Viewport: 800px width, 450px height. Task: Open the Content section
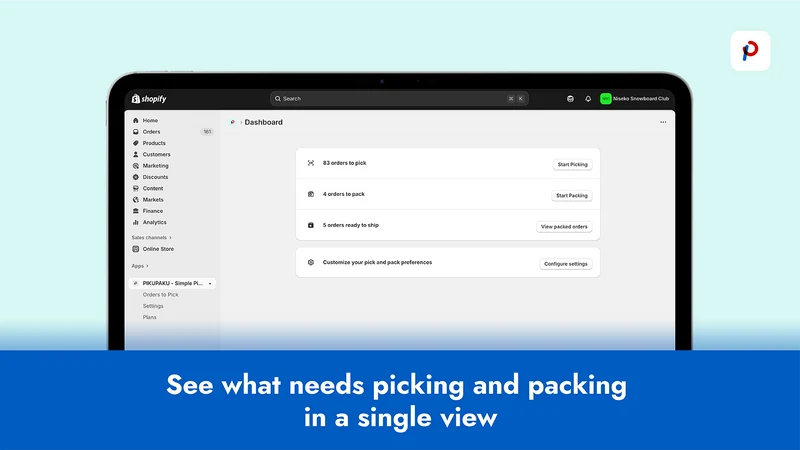[x=153, y=188]
